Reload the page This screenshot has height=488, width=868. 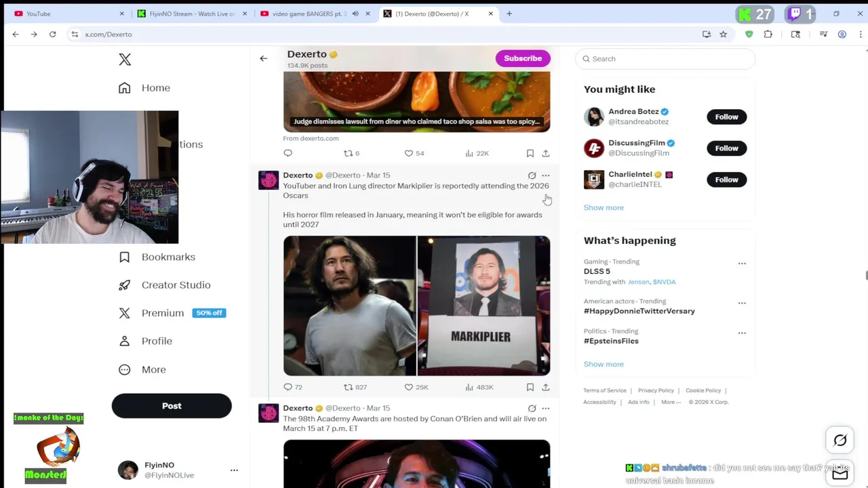52,34
